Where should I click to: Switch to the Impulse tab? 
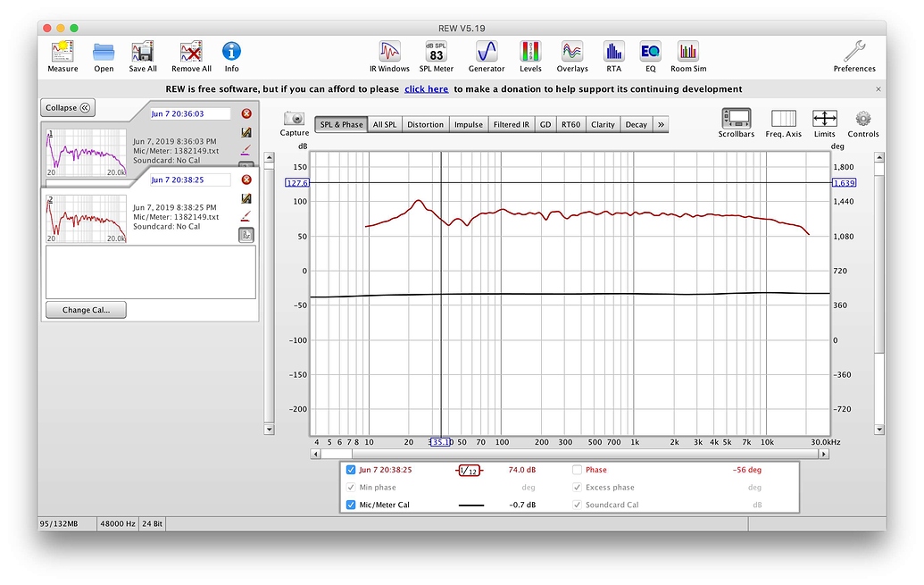(469, 124)
